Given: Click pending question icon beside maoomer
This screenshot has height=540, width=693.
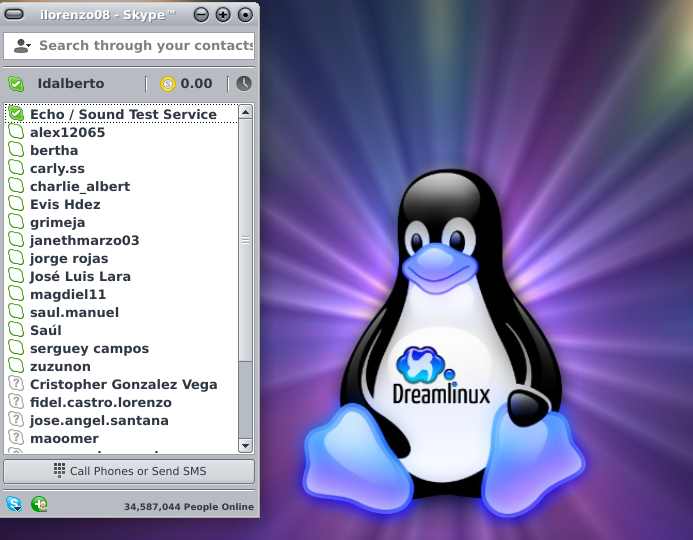Looking at the screenshot, I should coord(16,438).
